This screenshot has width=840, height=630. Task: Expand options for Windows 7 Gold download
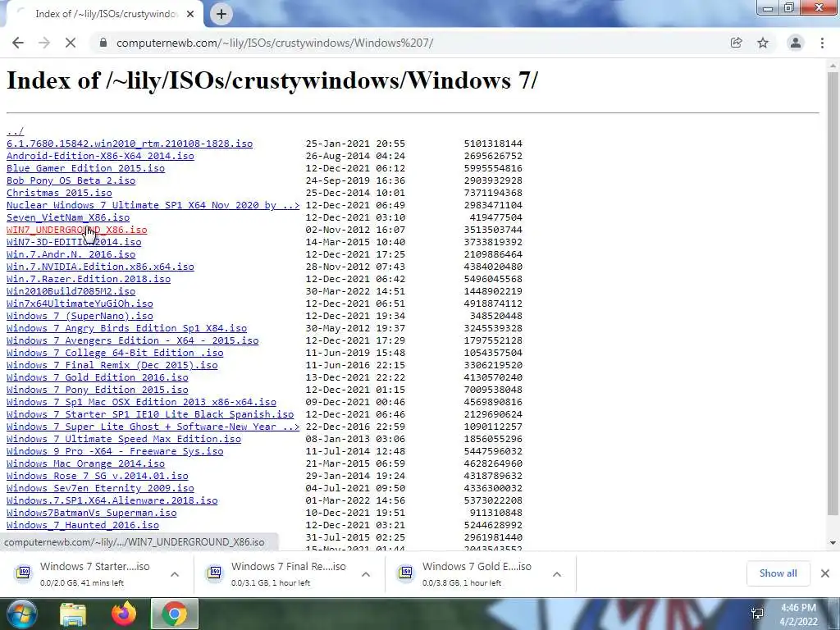point(557,574)
